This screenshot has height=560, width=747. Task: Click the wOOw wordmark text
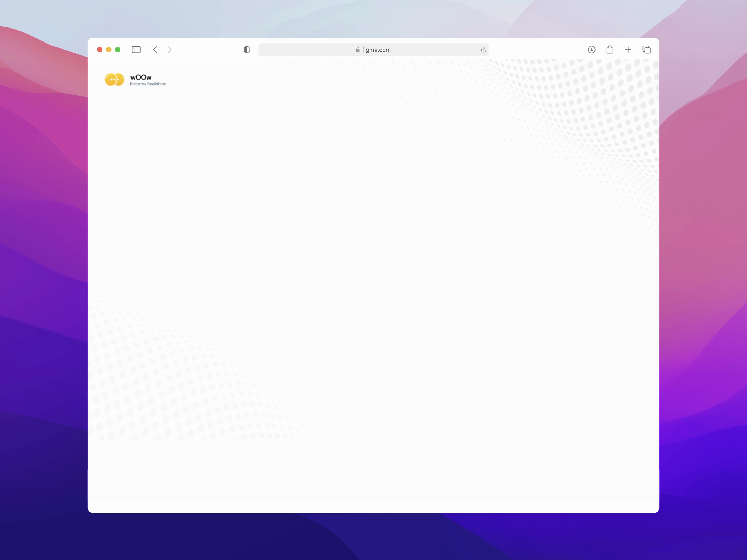pos(141,77)
